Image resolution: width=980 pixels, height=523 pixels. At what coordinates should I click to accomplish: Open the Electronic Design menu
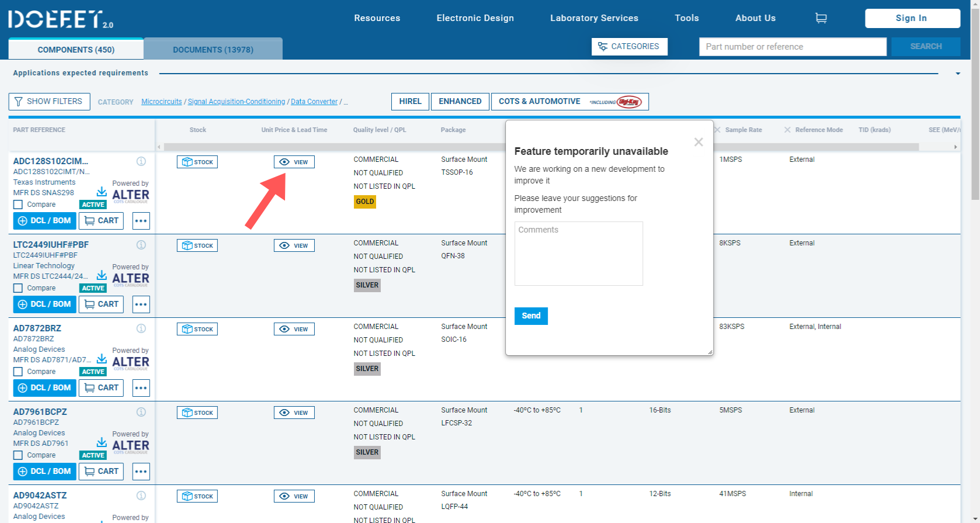(x=475, y=18)
